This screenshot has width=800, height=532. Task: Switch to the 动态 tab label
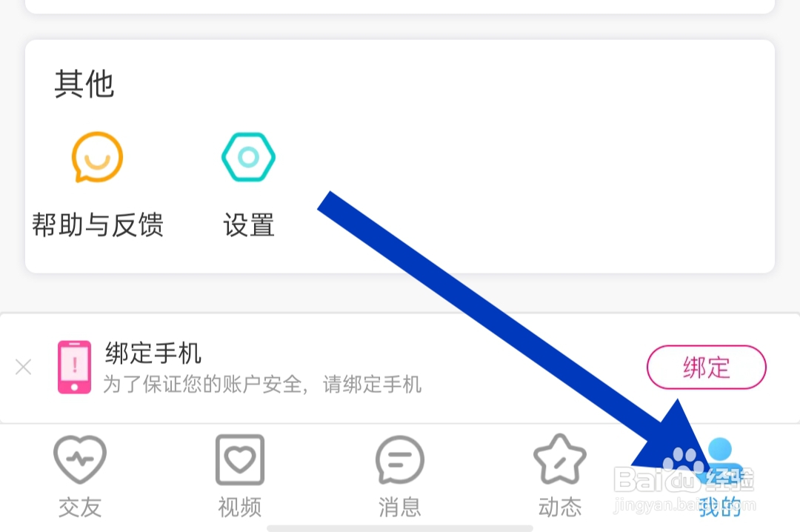pos(560,507)
